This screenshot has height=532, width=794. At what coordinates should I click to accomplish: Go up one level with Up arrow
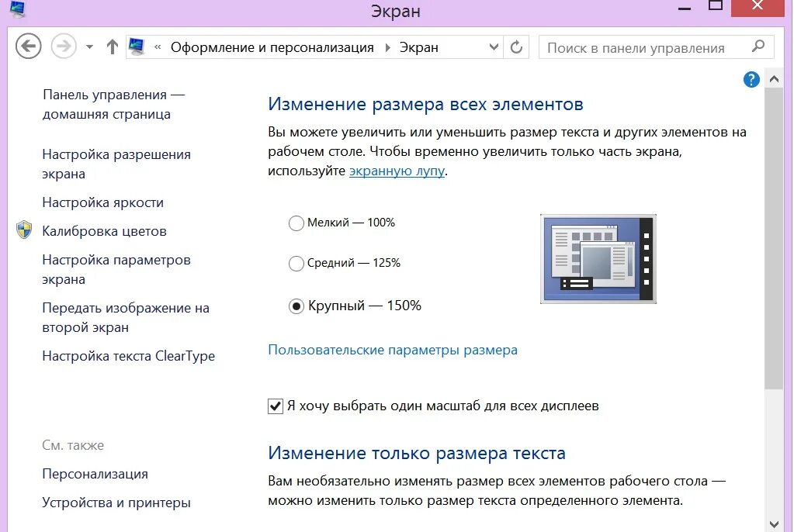(113, 47)
